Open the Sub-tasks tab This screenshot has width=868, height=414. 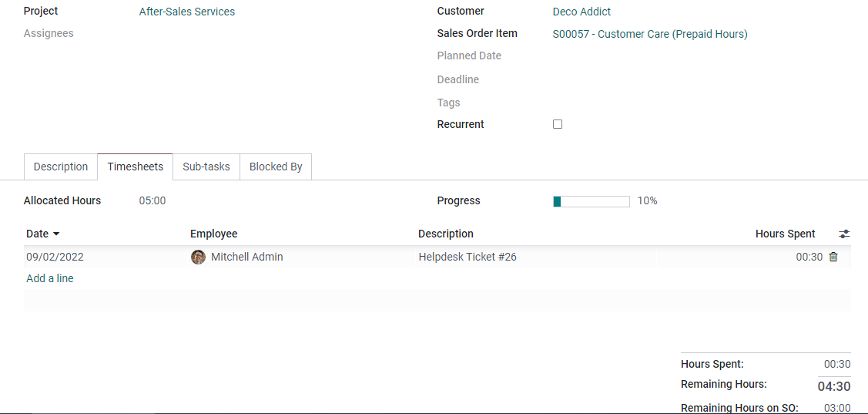point(206,167)
